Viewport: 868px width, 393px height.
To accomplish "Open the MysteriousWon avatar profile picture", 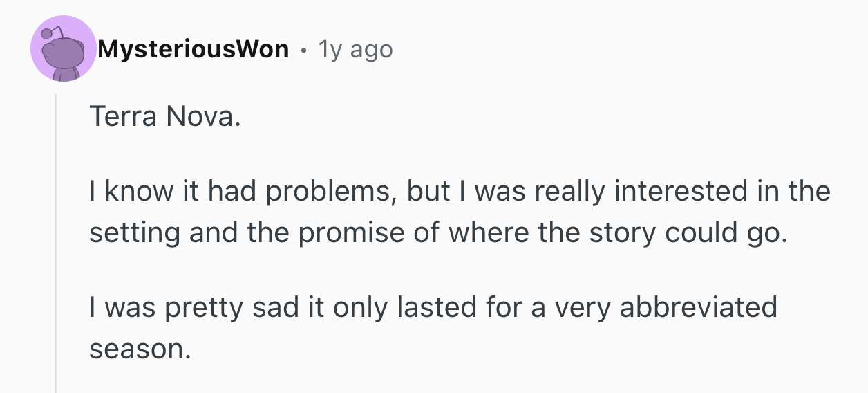I will 64,49.
